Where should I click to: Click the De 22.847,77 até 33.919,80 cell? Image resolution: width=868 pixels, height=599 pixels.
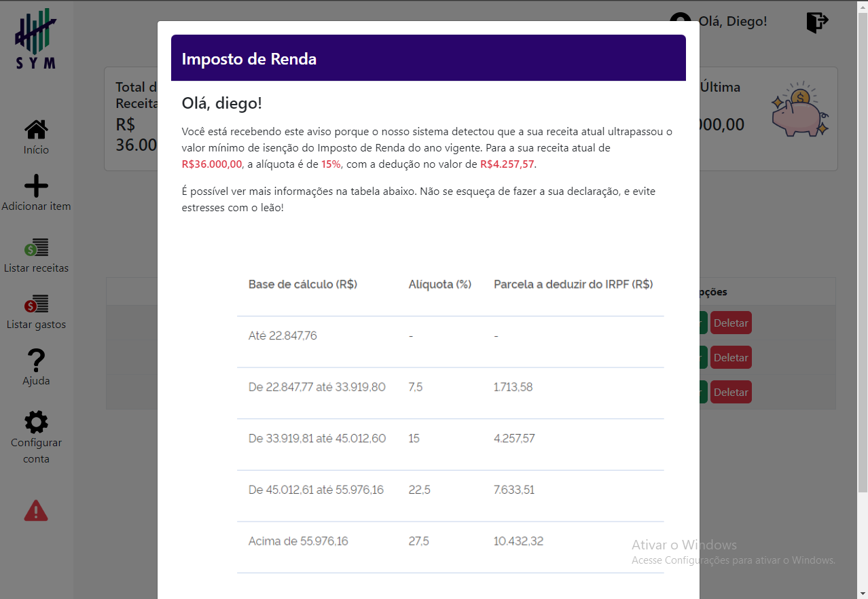pyautogui.click(x=317, y=387)
